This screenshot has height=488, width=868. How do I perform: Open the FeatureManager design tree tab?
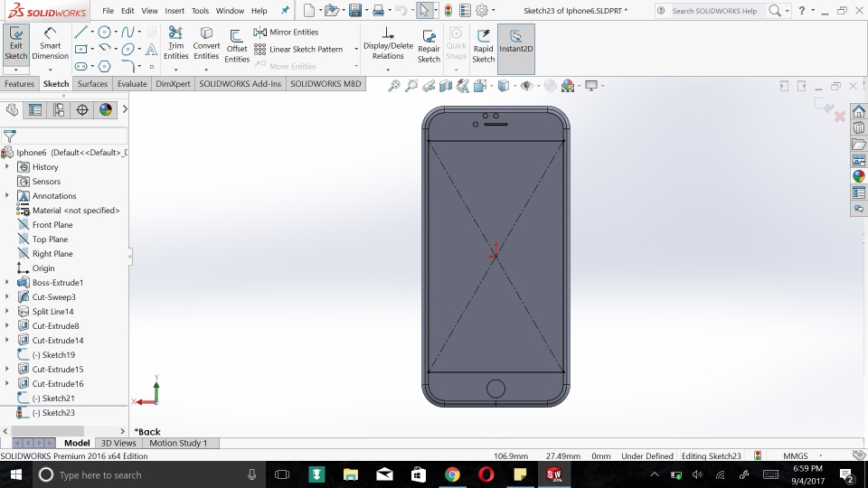[x=12, y=110]
